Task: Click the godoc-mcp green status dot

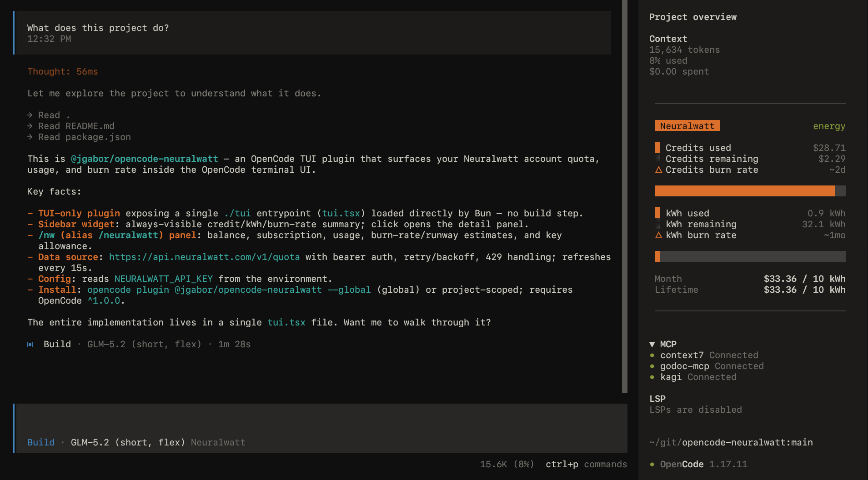Action: tap(652, 366)
